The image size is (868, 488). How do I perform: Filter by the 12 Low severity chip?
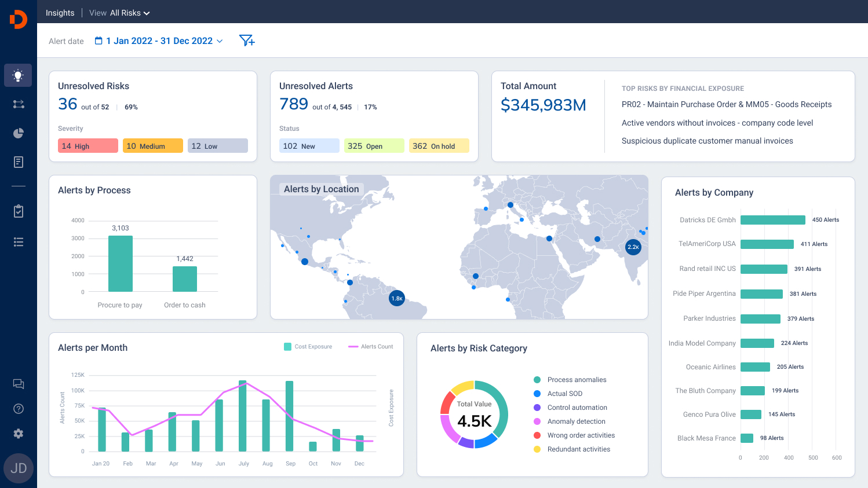[218, 146]
